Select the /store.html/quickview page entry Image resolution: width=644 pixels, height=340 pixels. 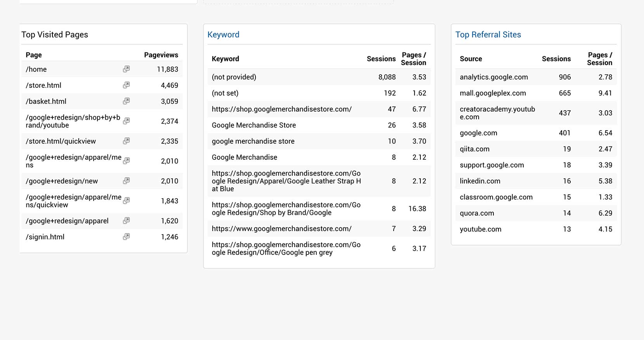click(61, 141)
